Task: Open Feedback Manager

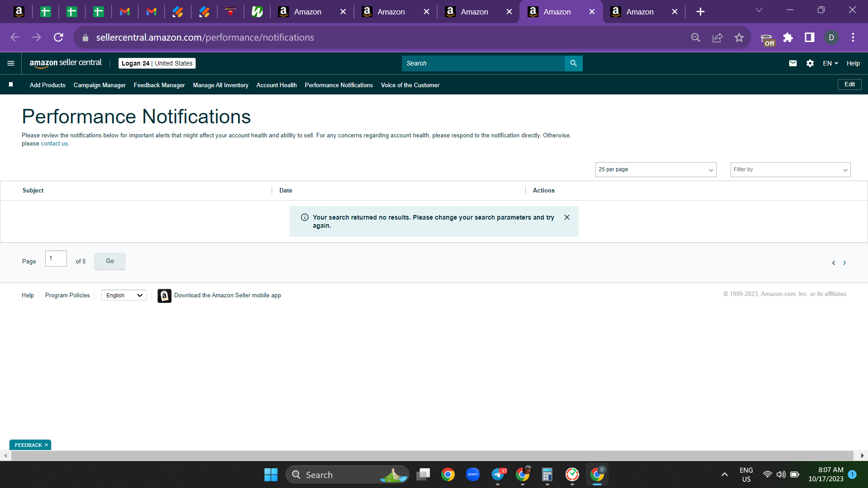Action: pos(159,85)
